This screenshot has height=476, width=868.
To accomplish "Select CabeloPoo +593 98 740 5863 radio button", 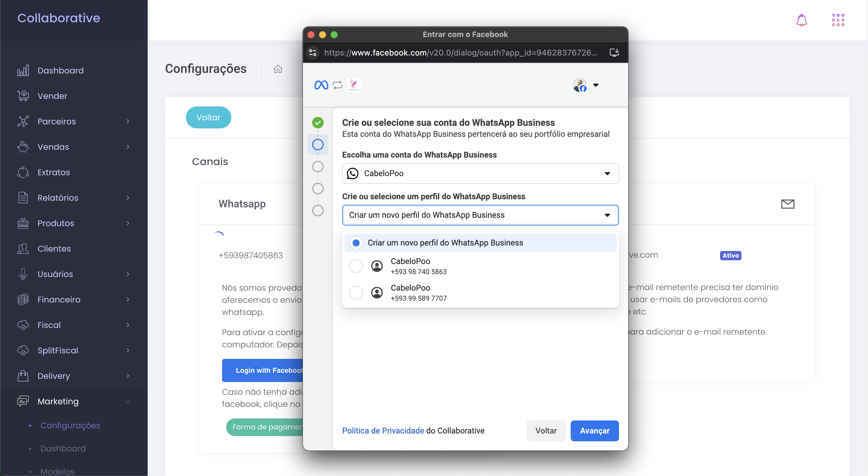I will coord(356,266).
